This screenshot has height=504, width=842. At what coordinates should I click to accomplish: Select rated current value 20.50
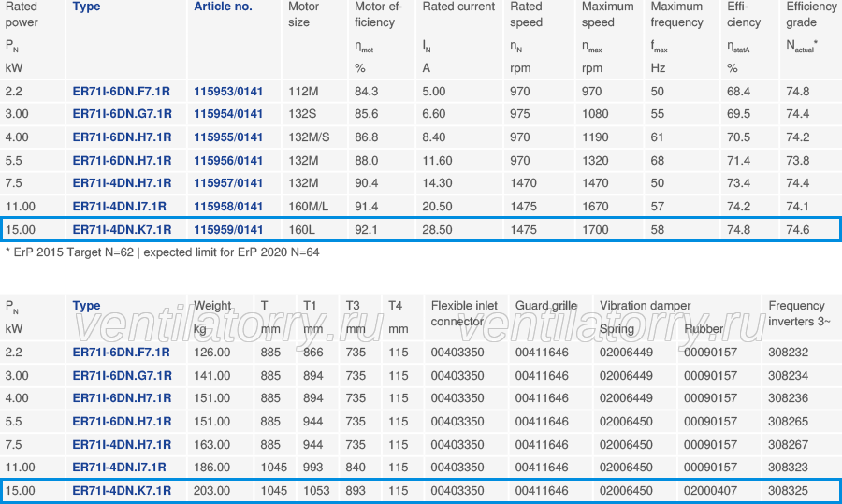(x=437, y=206)
